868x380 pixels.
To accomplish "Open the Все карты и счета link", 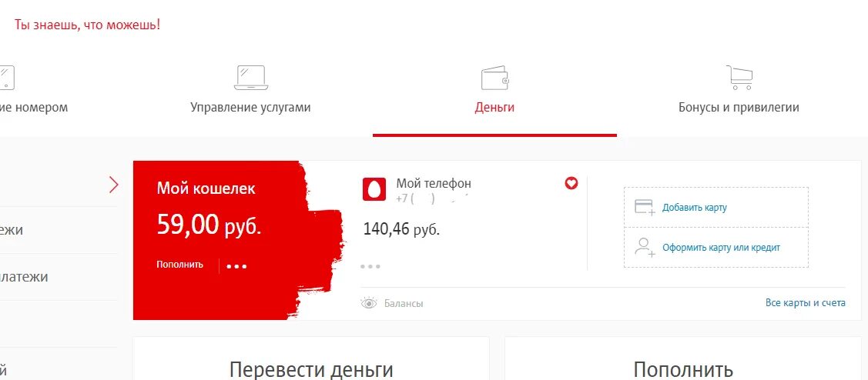I will (806, 303).
